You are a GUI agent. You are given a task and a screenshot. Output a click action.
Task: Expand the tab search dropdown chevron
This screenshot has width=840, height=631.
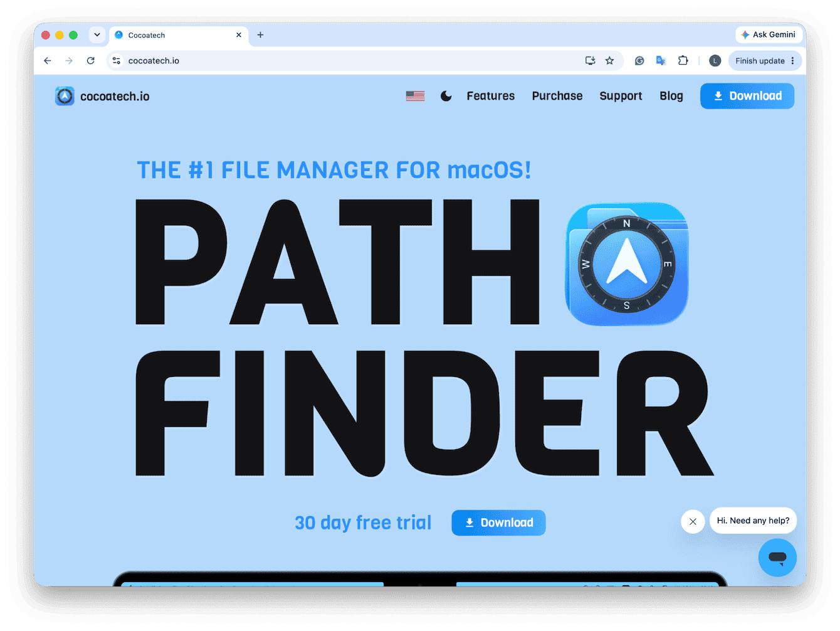tap(97, 35)
